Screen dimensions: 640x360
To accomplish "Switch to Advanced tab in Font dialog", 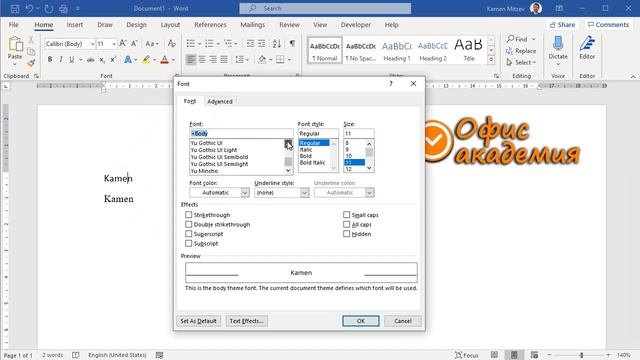I will click(220, 101).
